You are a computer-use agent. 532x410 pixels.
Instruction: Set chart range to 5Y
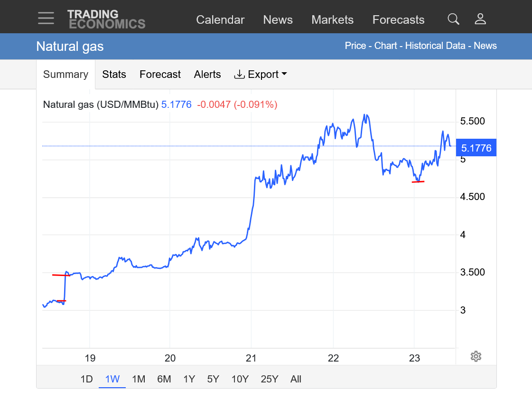213,379
